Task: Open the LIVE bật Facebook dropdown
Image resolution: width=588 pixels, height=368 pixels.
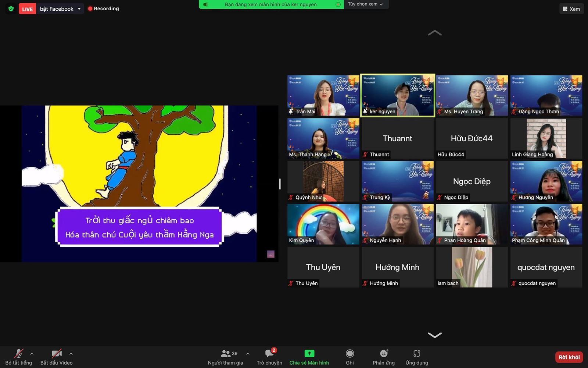Action: tap(79, 9)
